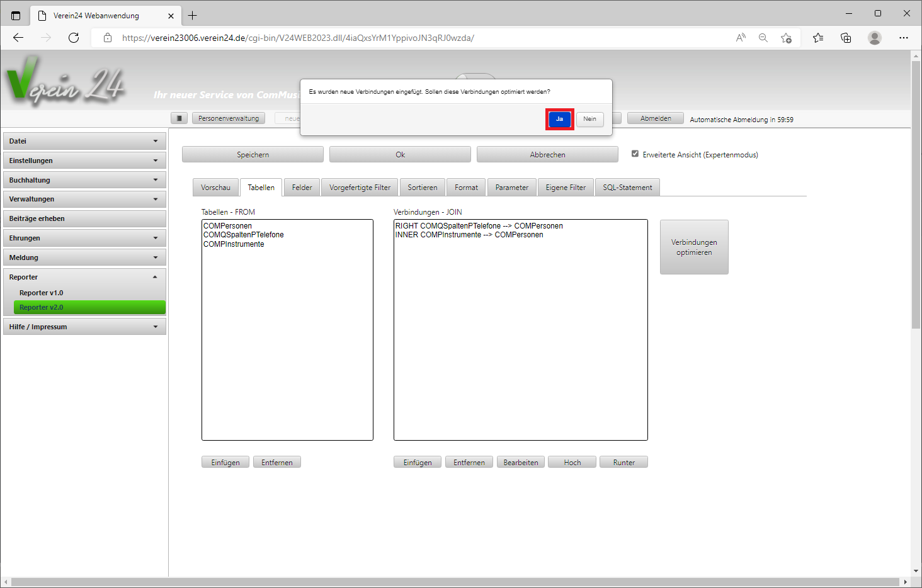Confirm dialog with Ja button
Screen dimensions: 922x588
click(559, 119)
